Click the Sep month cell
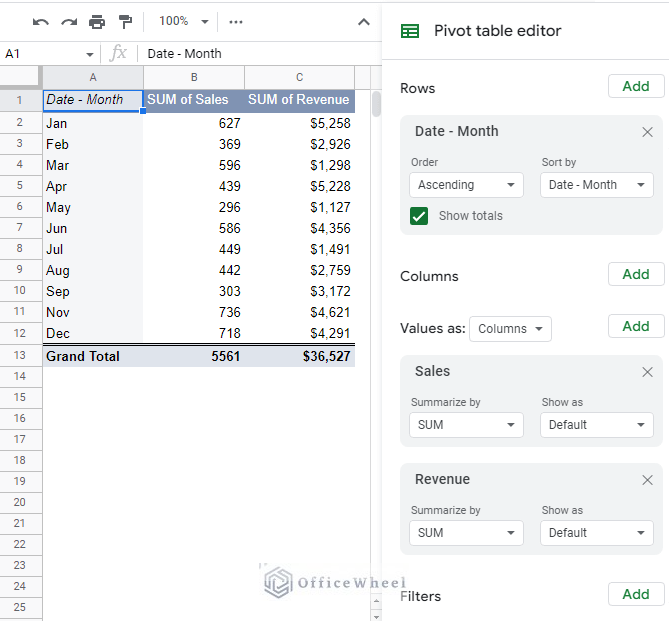Image resolution: width=669 pixels, height=621 pixels. (93, 291)
